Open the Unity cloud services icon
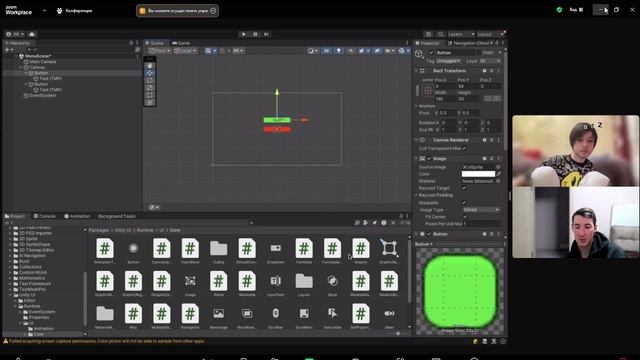The height and width of the screenshot is (360, 640). pyautogui.click(x=32, y=34)
